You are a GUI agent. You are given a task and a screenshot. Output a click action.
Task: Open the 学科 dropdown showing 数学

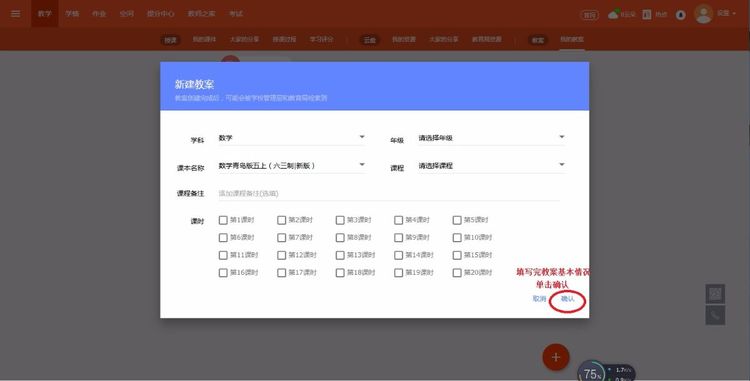(x=292, y=138)
